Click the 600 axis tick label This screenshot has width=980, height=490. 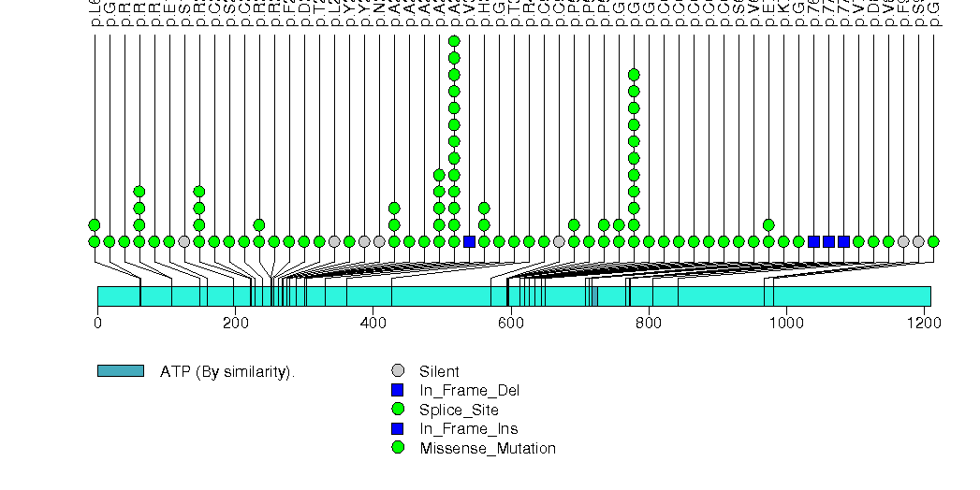pos(511,323)
